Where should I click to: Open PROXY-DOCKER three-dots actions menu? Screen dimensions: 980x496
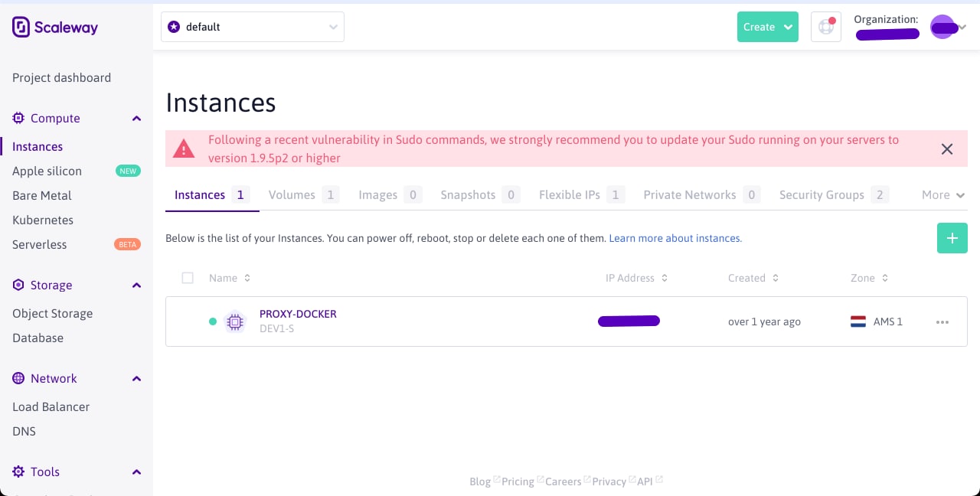tap(942, 322)
